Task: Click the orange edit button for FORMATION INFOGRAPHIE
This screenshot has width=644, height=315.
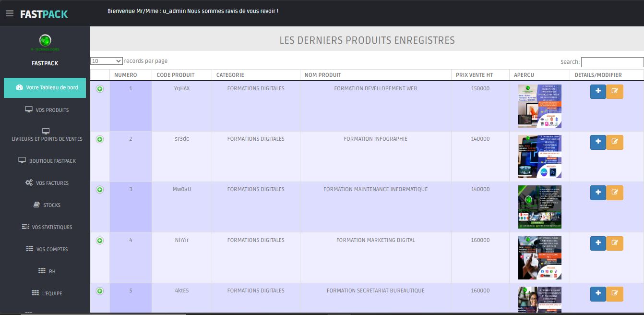Action: click(x=614, y=142)
